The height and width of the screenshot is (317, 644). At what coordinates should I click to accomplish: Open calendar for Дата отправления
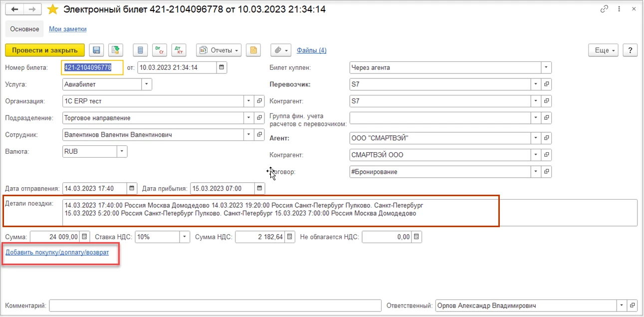click(132, 188)
